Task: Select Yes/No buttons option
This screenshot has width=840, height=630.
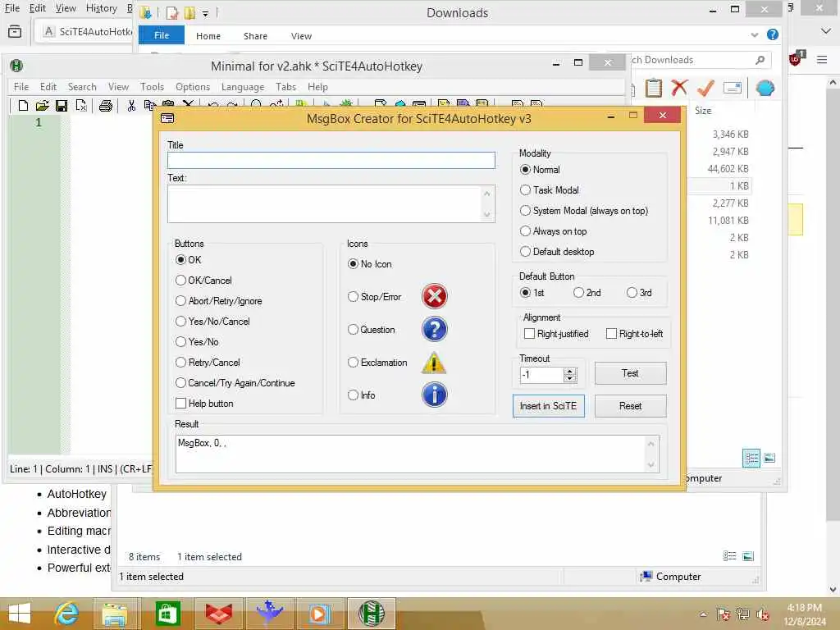Action: pos(197,342)
